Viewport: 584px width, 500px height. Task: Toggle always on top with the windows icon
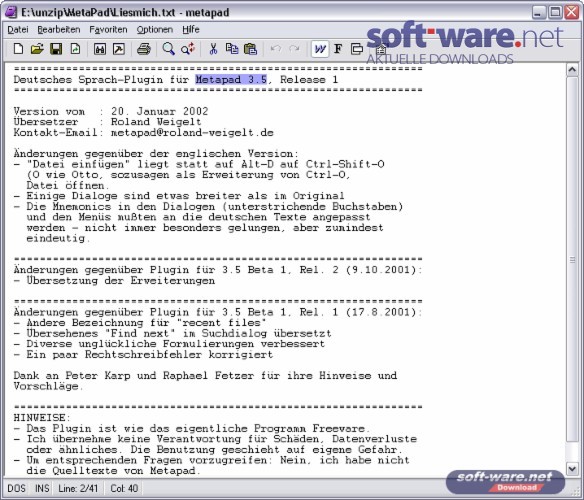(x=357, y=49)
